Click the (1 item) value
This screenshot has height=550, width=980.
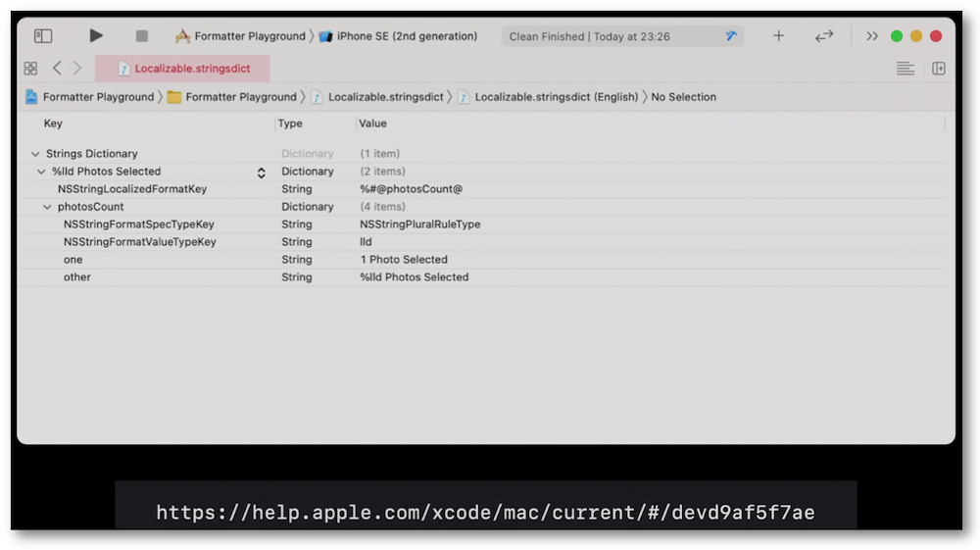(x=380, y=154)
